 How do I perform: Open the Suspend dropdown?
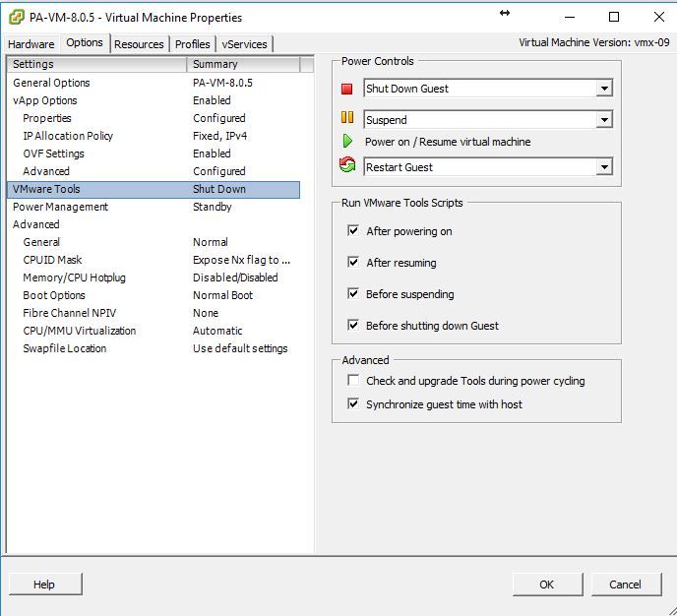point(604,120)
